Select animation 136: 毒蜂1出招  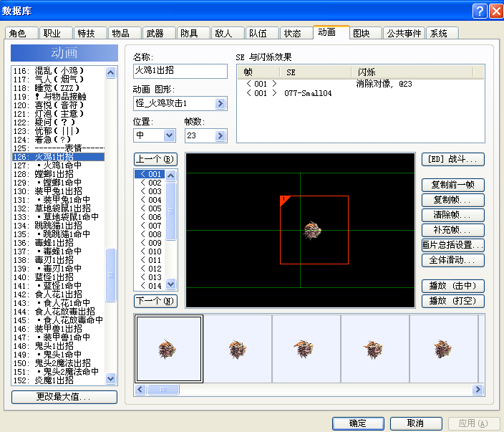59,243
